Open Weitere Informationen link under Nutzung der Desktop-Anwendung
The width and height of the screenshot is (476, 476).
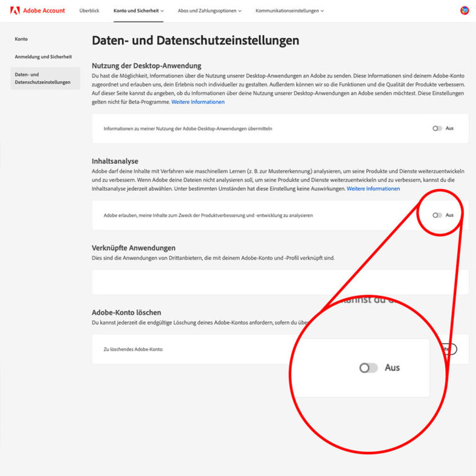coord(198,102)
